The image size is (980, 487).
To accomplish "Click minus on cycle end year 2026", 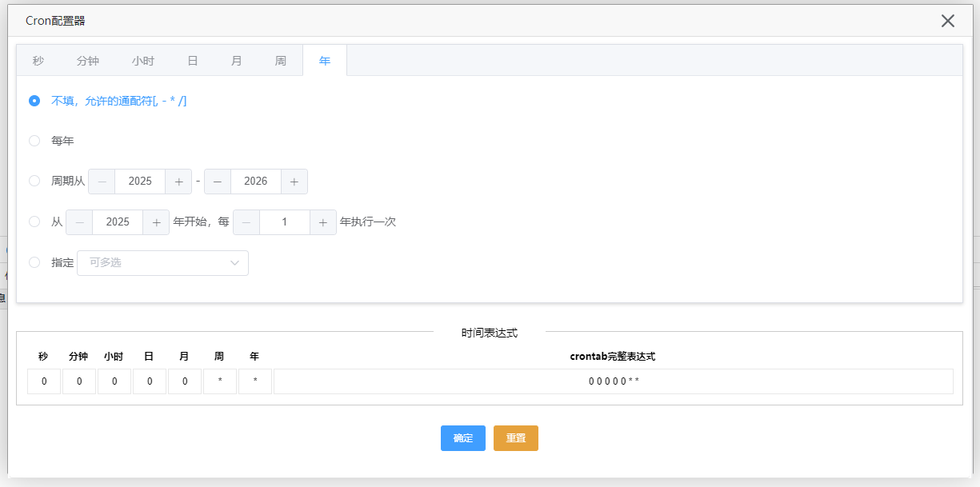I will [x=218, y=182].
